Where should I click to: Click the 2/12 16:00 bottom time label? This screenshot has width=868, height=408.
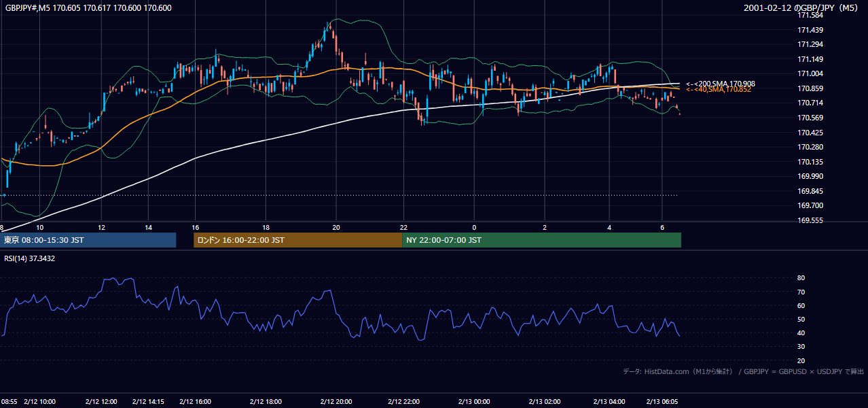tap(194, 401)
